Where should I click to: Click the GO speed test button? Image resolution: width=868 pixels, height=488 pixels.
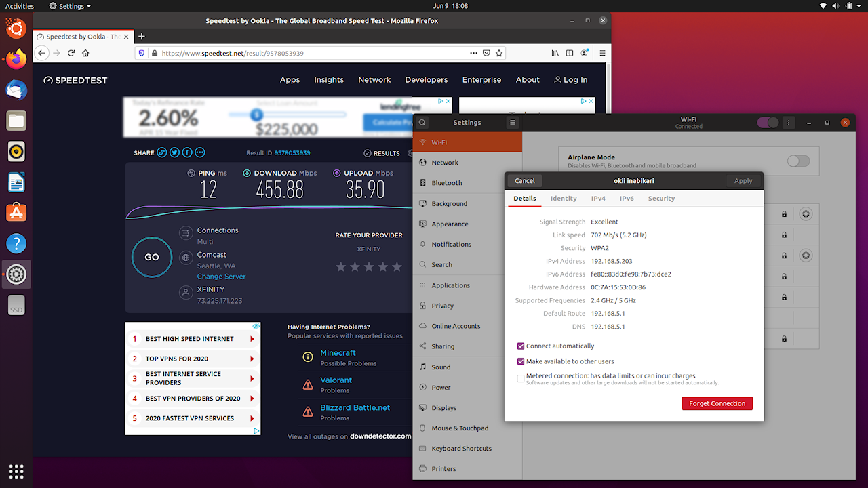(152, 257)
